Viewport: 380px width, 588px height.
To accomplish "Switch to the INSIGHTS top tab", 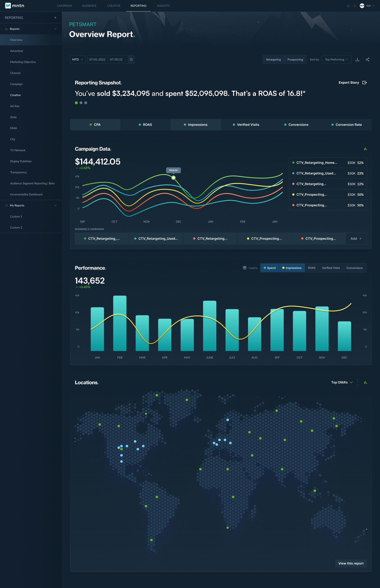I will click(163, 6).
